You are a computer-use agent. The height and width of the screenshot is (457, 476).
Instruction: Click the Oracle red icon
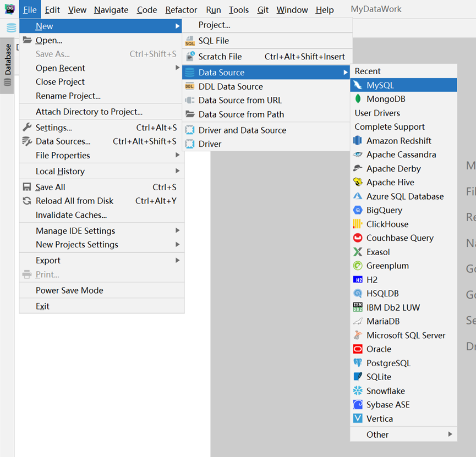(x=358, y=349)
